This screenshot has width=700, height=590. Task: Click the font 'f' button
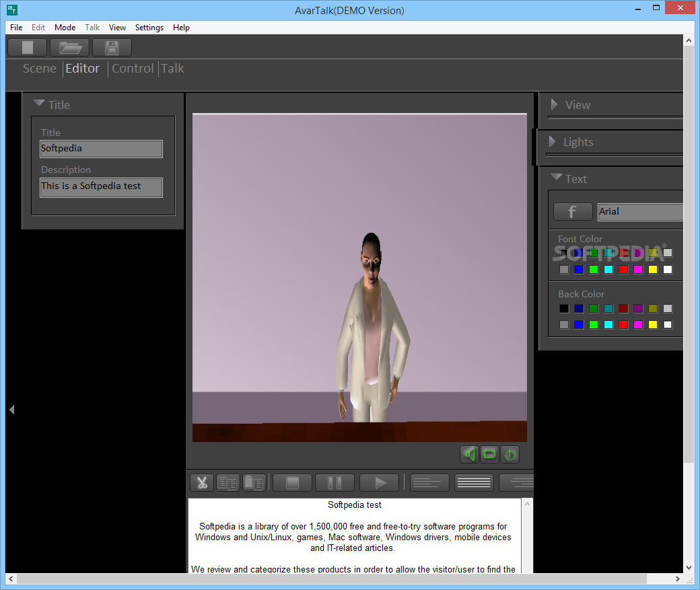pos(573,211)
